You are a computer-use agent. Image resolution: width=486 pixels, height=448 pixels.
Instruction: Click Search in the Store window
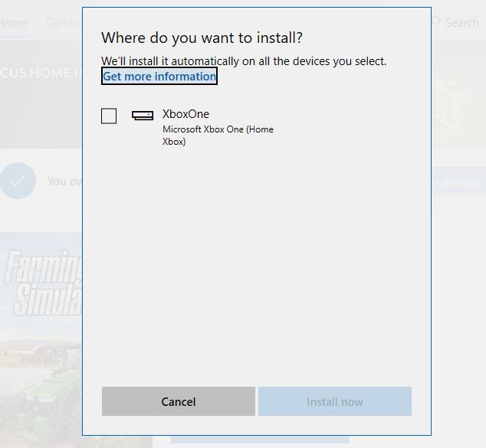461,23
